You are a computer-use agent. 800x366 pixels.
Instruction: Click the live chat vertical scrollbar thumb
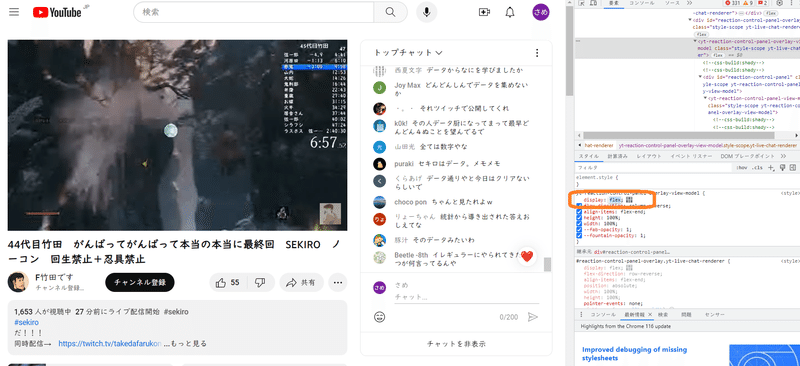(x=547, y=264)
